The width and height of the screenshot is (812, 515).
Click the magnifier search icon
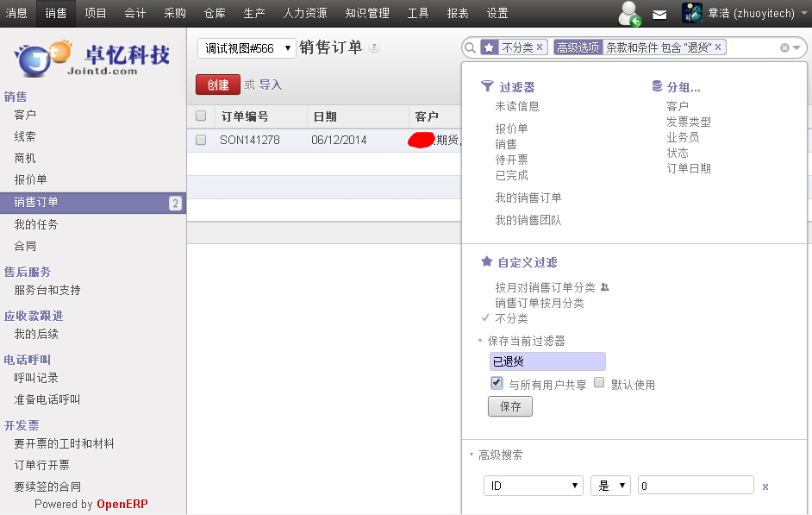pos(471,47)
